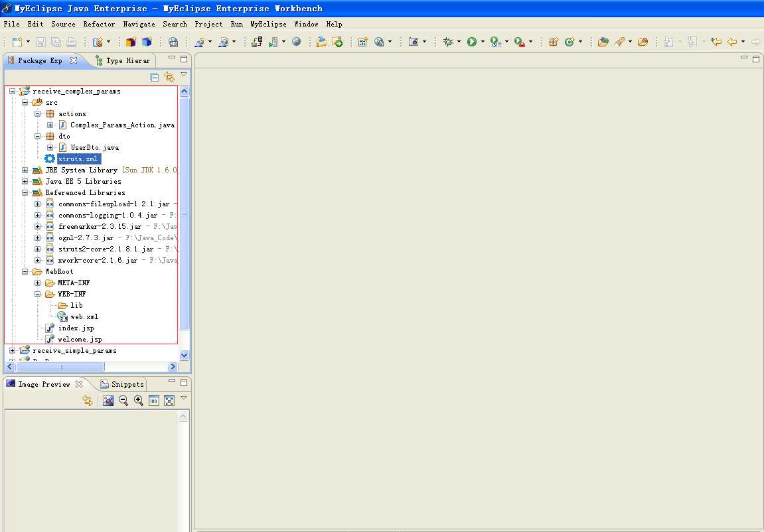Click the Search flashlight icon
This screenshot has height=532, width=764.
619,42
